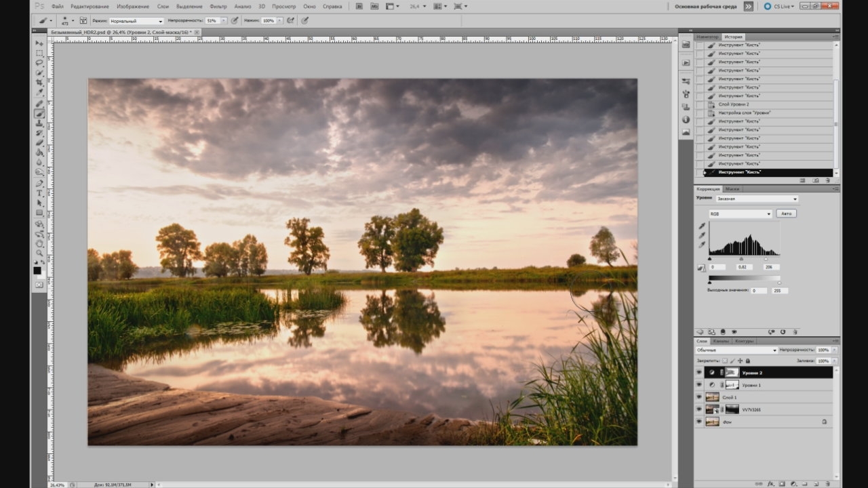
Task: Hide the Уровни 2 layer
Action: point(699,373)
